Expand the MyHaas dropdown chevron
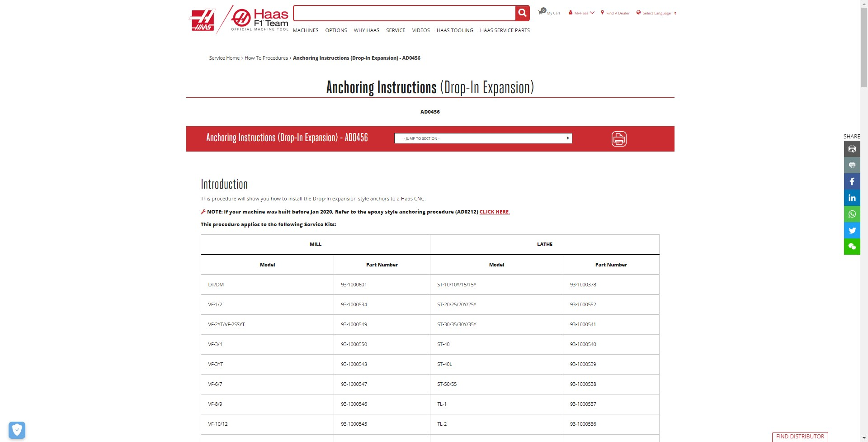 tap(592, 13)
